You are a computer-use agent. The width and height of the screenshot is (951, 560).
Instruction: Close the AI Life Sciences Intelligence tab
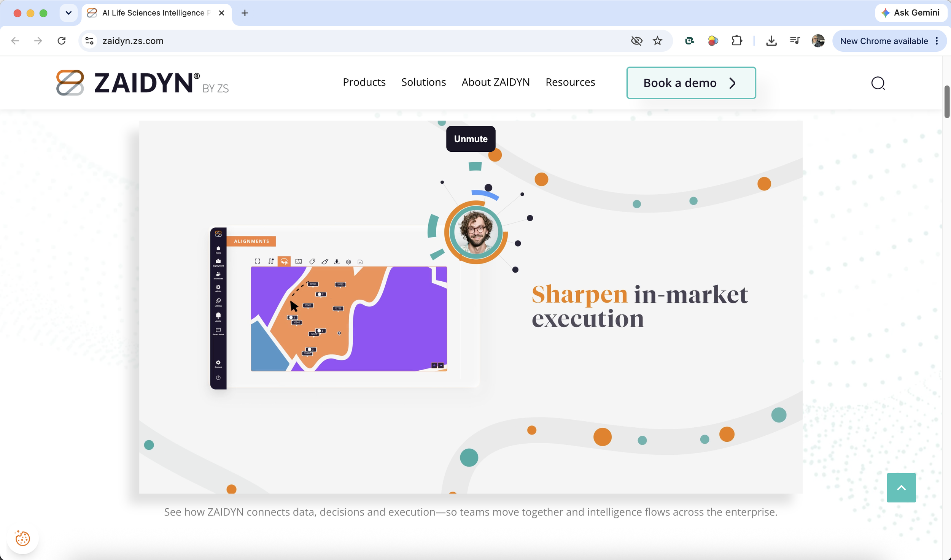(221, 13)
